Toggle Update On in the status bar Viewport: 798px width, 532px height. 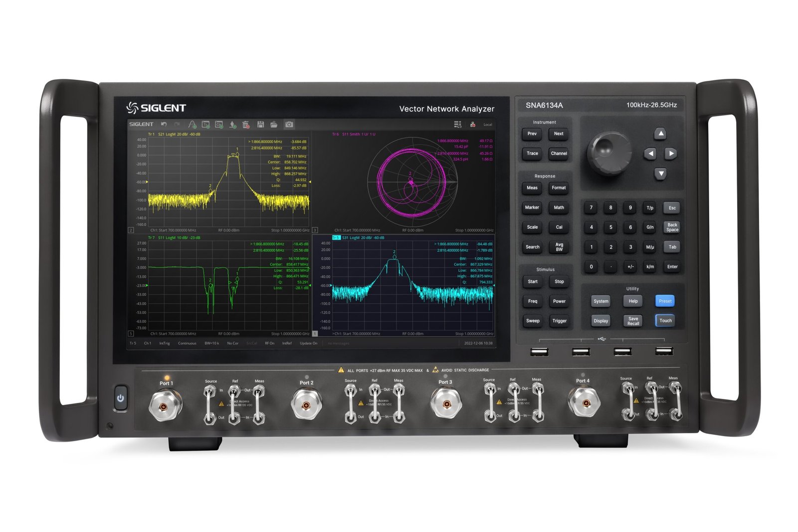308,343
